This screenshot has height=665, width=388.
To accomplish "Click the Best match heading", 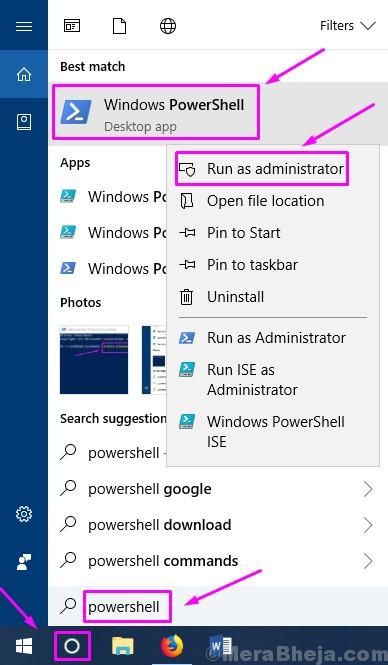I will point(92,67).
